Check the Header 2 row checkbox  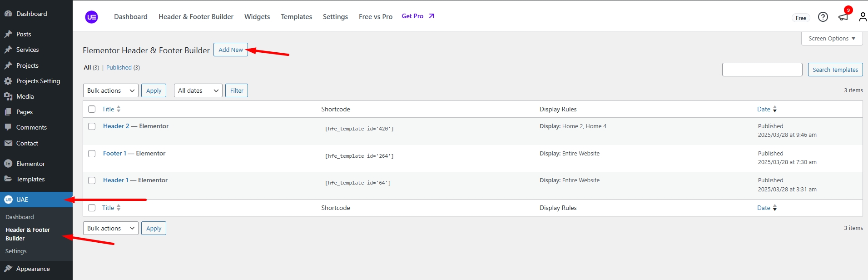(92, 126)
